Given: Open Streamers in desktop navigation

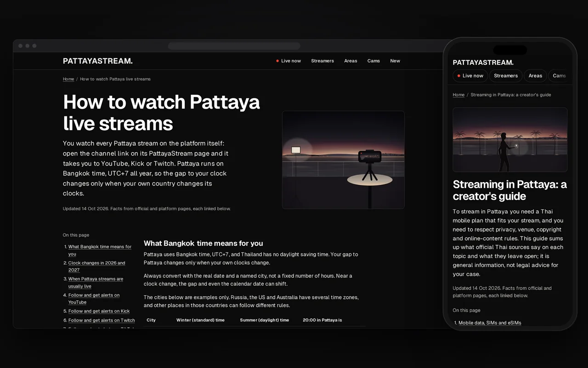Looking at the screenshot, I should 322,61.
